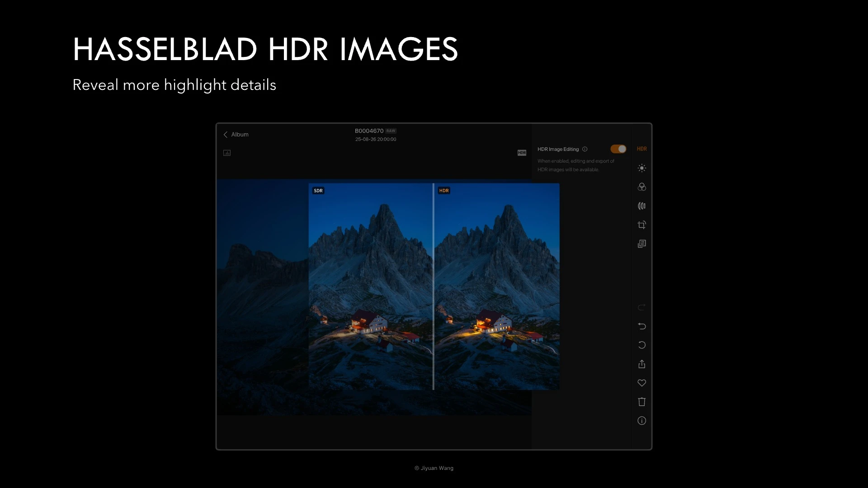Click the info circle beside HDR Image Editing

tap(585, 149)
